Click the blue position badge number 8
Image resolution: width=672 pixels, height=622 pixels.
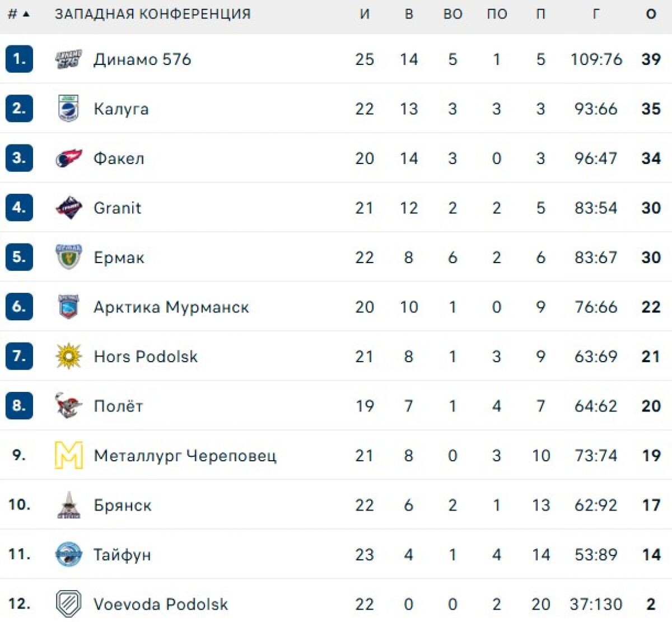pyautogui.click(x=19, y=406)
